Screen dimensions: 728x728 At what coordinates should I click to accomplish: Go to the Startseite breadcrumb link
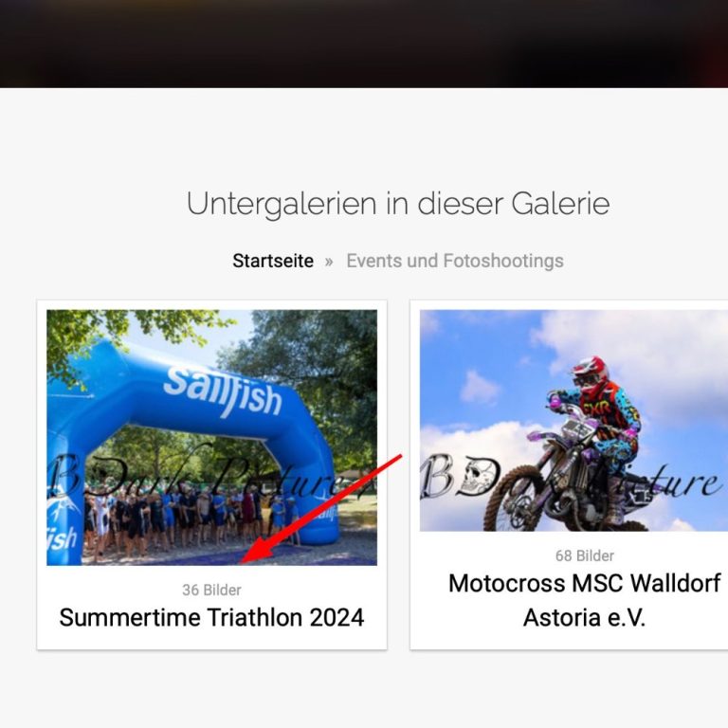tap(273, 261)
